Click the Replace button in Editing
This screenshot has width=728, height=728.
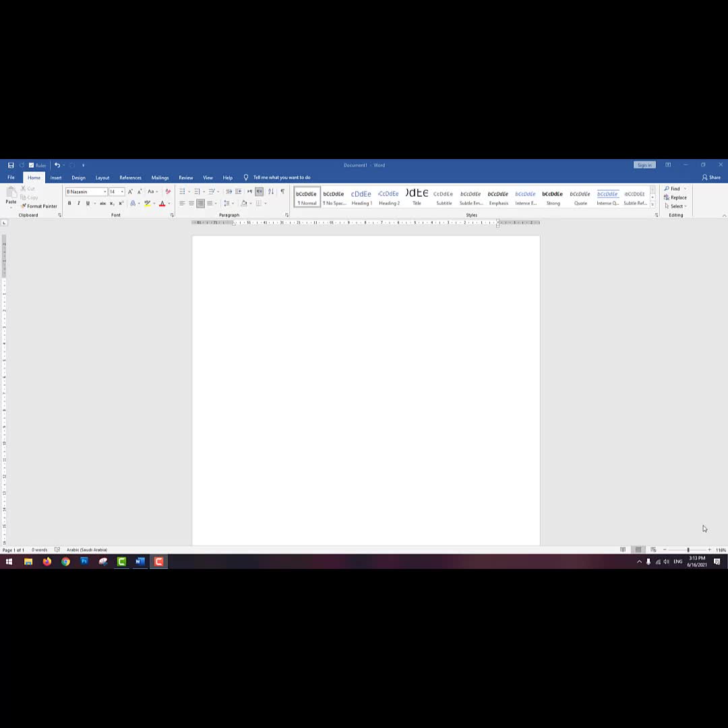coord(675,198)
